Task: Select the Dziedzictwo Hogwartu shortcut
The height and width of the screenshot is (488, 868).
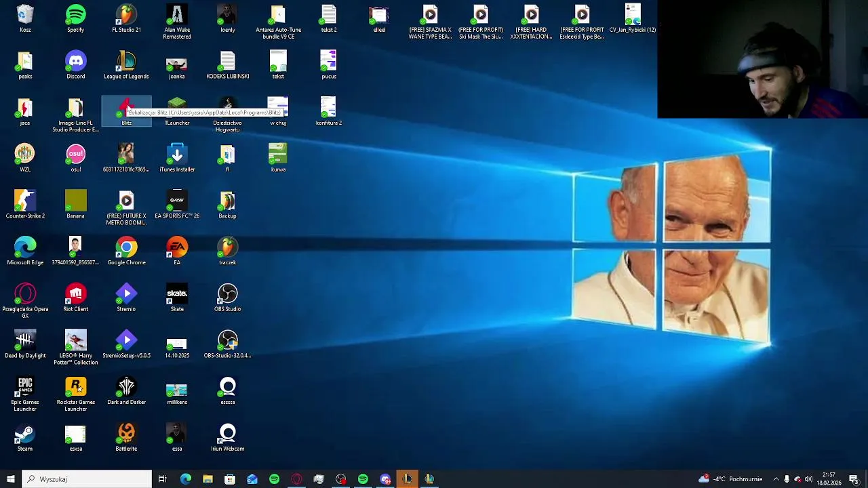Action: pyautogui.click(x=227, y=115)
